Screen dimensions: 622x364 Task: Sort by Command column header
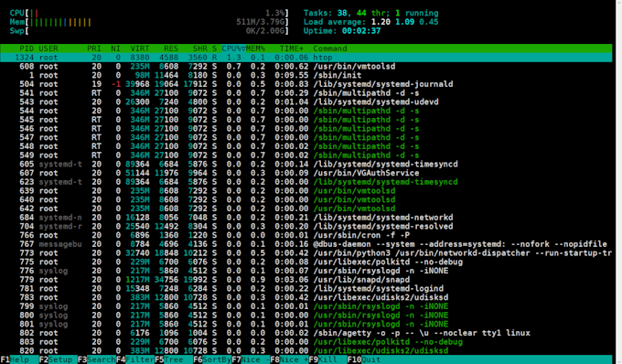click(330, 48)
